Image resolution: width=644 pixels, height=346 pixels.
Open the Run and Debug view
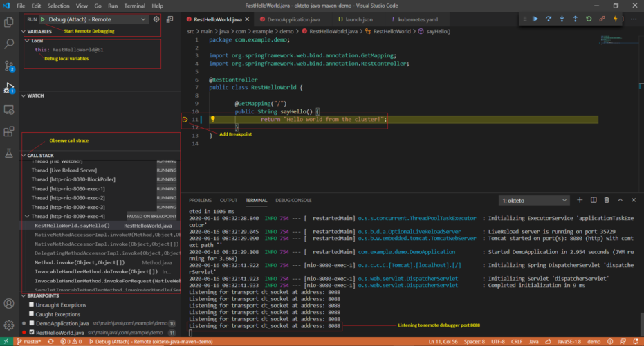pos(8,87)
